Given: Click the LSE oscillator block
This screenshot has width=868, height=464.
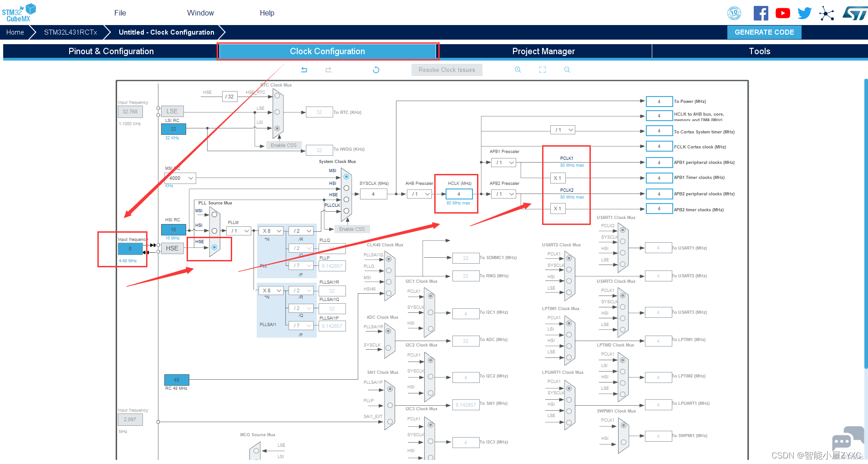Looking at the screenshot, I should pos(172,111).
